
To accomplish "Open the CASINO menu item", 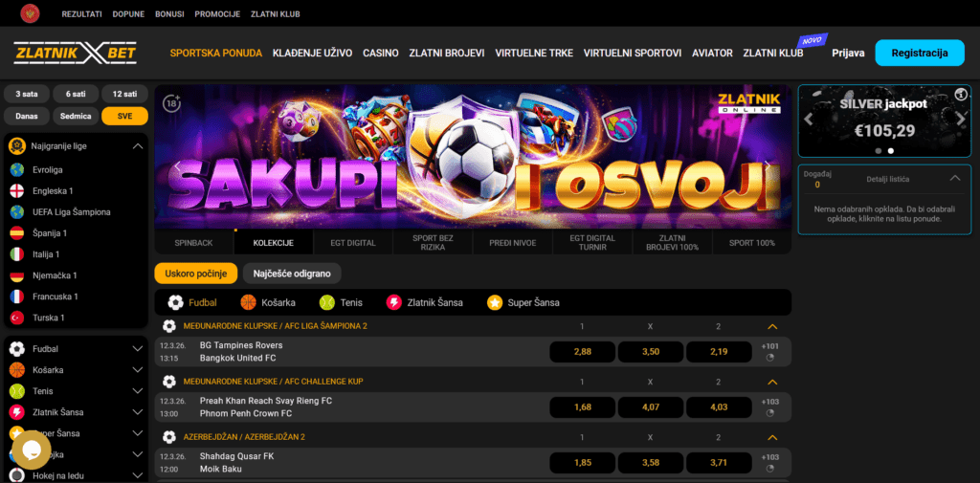I will 381,54.
